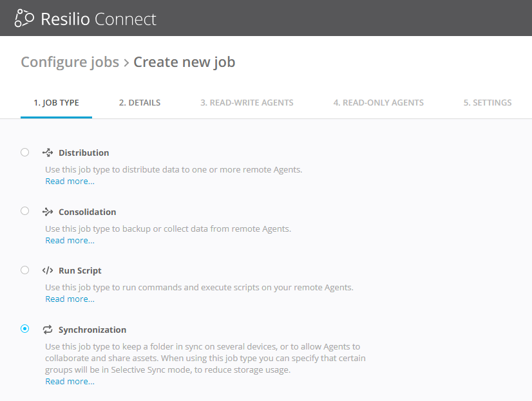
Task: Stay on the Job Type tab
Action: point(56,102)
